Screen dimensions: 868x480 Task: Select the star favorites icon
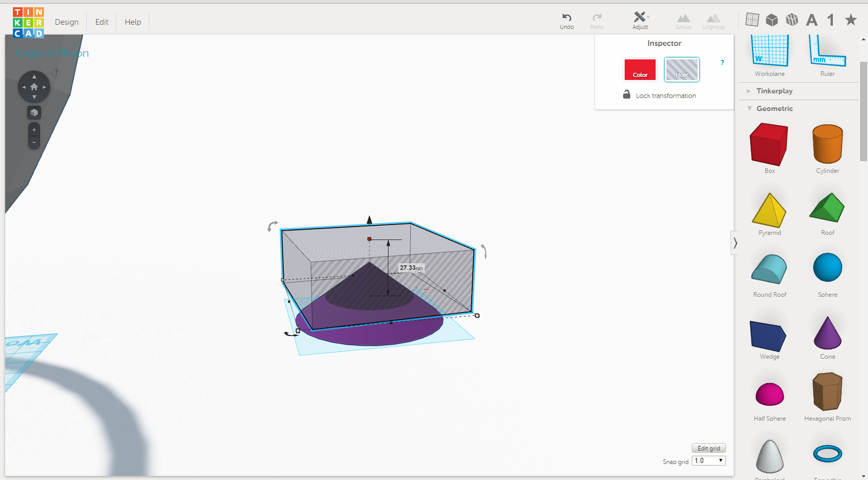tap(850, 20)
